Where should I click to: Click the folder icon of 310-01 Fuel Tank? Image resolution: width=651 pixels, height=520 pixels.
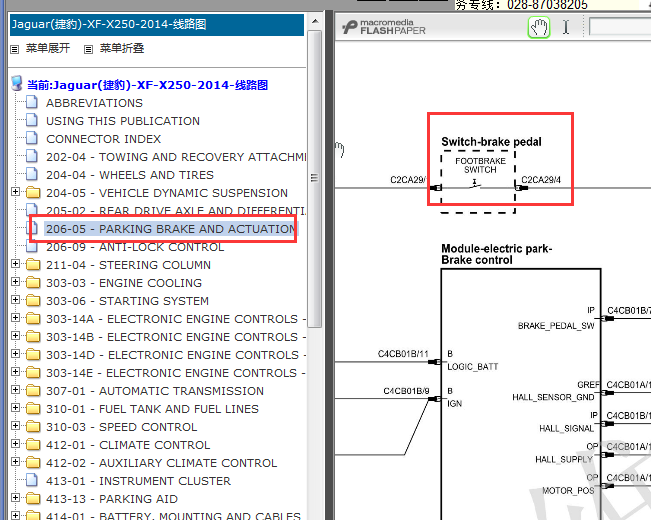point(33,408)
